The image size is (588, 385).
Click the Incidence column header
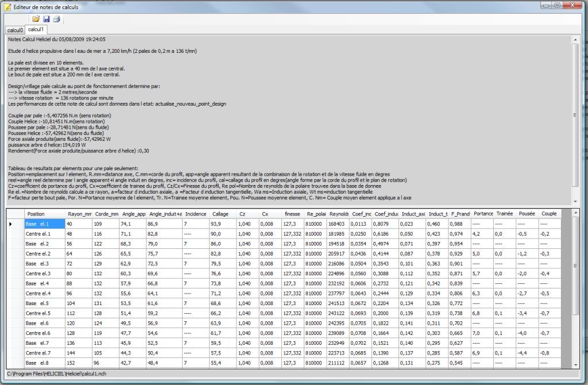pyautogui.click(x=196, y=214)
